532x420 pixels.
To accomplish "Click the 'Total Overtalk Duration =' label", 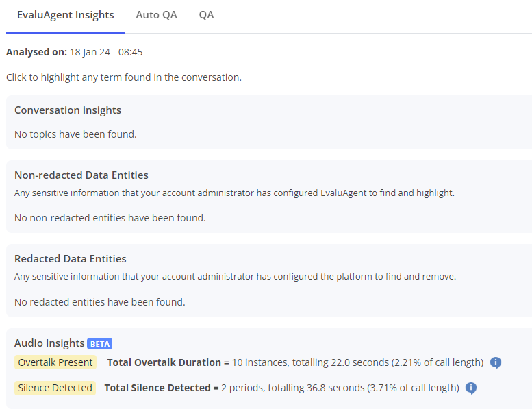I will [168, 362].
